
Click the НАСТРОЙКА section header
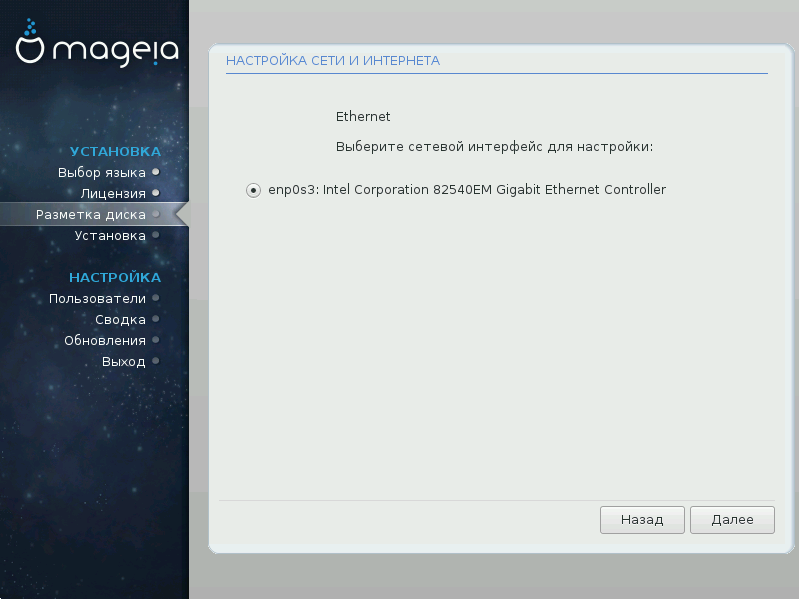[x=115, y=277]
